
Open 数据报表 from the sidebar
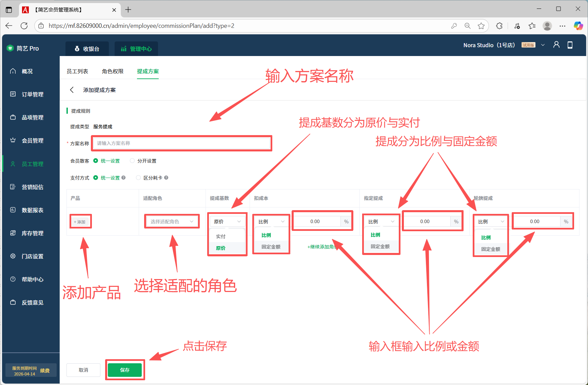tap(32, 210)
